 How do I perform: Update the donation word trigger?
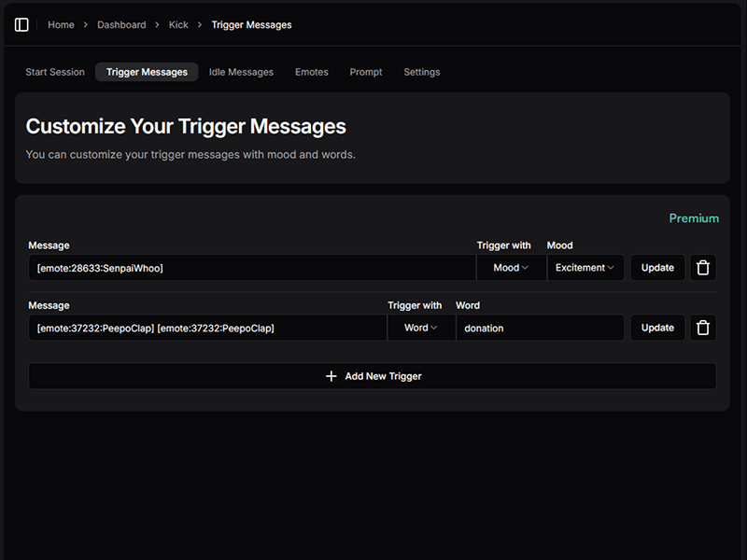pyautogui.click(x=657, y=328)
